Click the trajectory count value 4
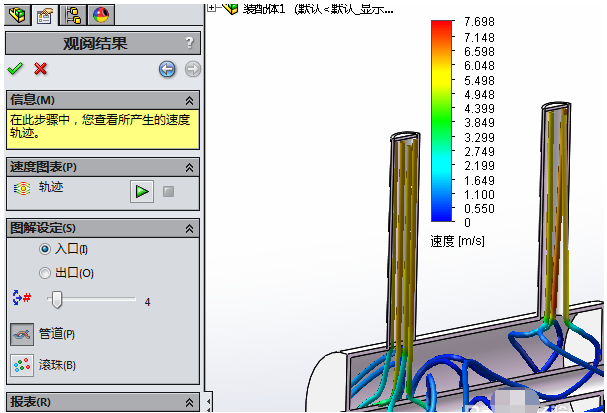 pyautogui.click(x=147, y=302)
